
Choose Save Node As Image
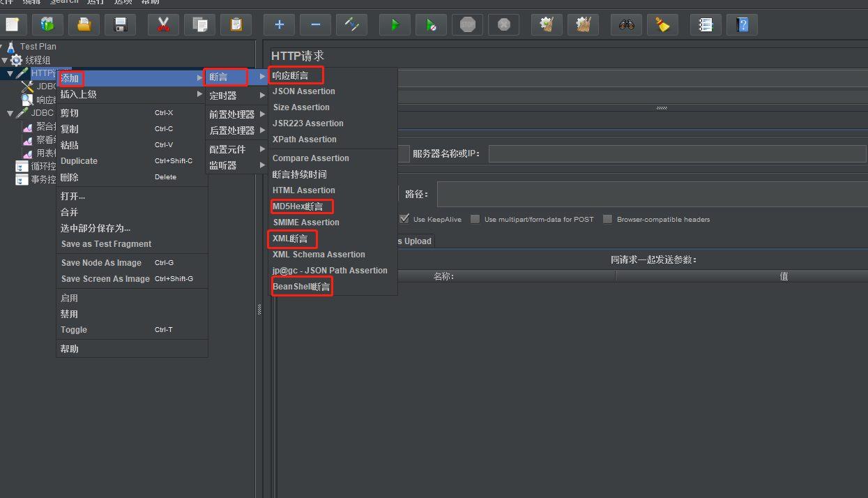132,263
